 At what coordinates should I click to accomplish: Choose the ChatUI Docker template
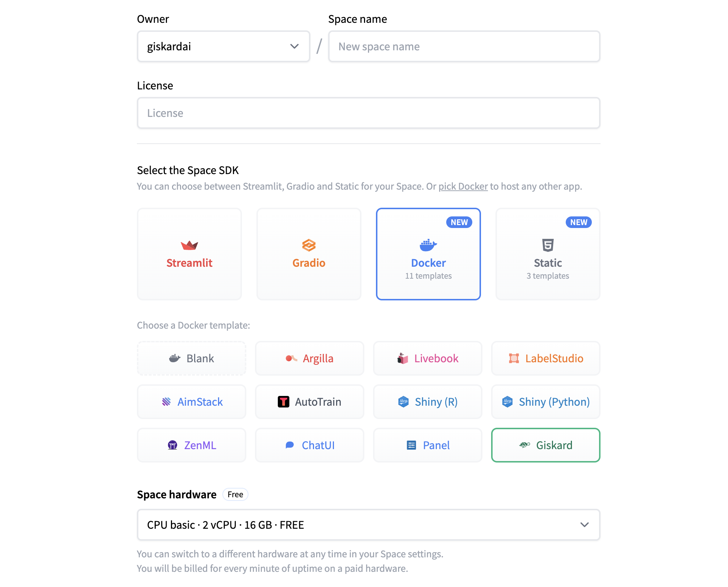[x=310, y=445]
